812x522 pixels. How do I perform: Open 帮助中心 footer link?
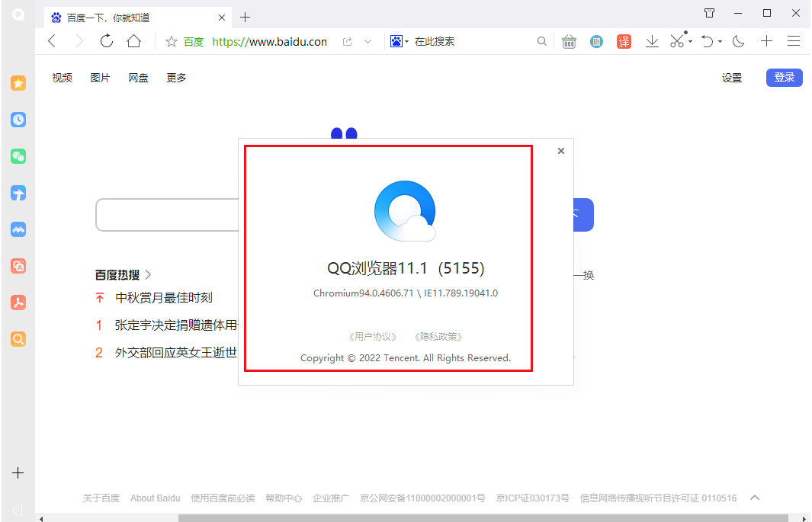click(x=284, y=498)
